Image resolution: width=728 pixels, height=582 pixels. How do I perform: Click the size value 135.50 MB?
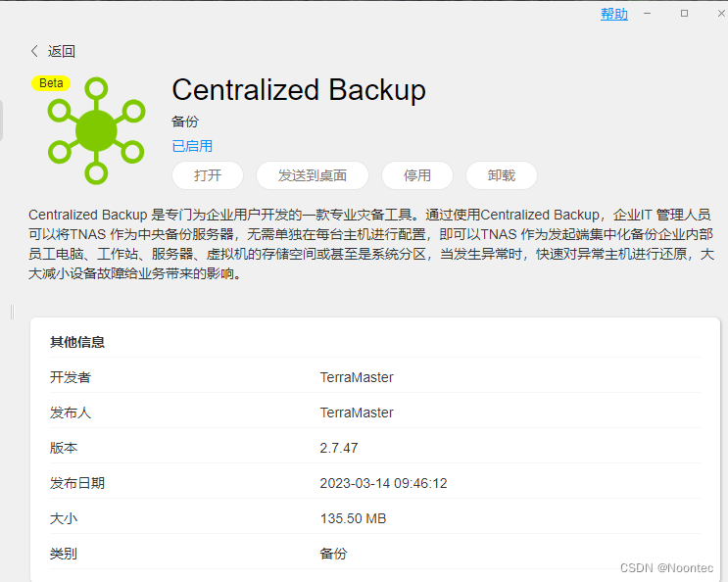(353, 518)
